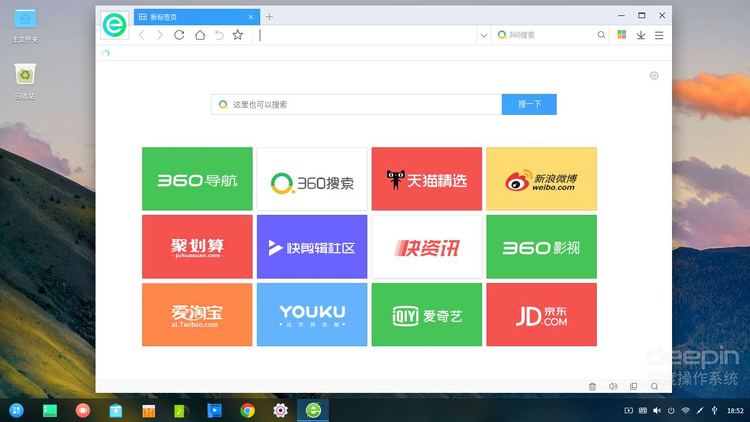Open the orange archive dock icon
The width and height of the screenshot is (750, 422).
pyautogui.click(x=149, y=410)
